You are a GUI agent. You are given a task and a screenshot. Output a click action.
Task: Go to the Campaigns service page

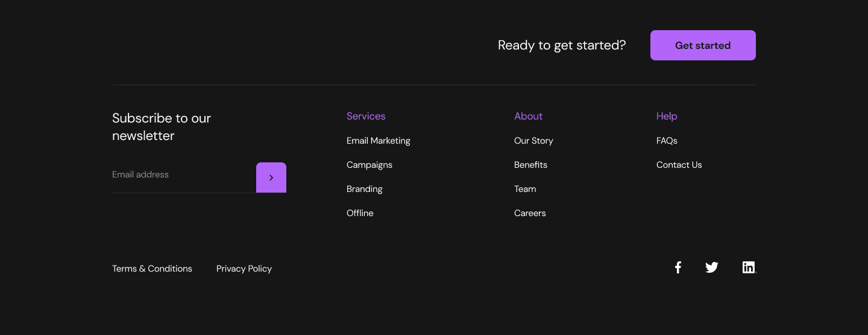[370, 165]
